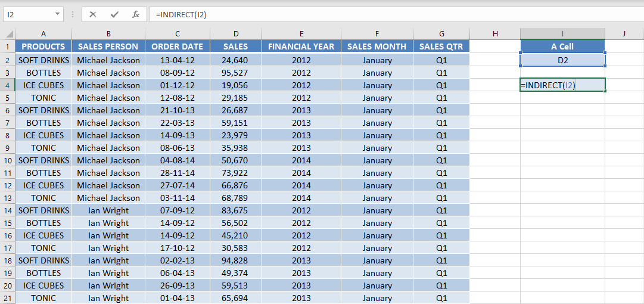Select cell I2 containing D2
The image size is (644, 304).
tap(562, 60)
